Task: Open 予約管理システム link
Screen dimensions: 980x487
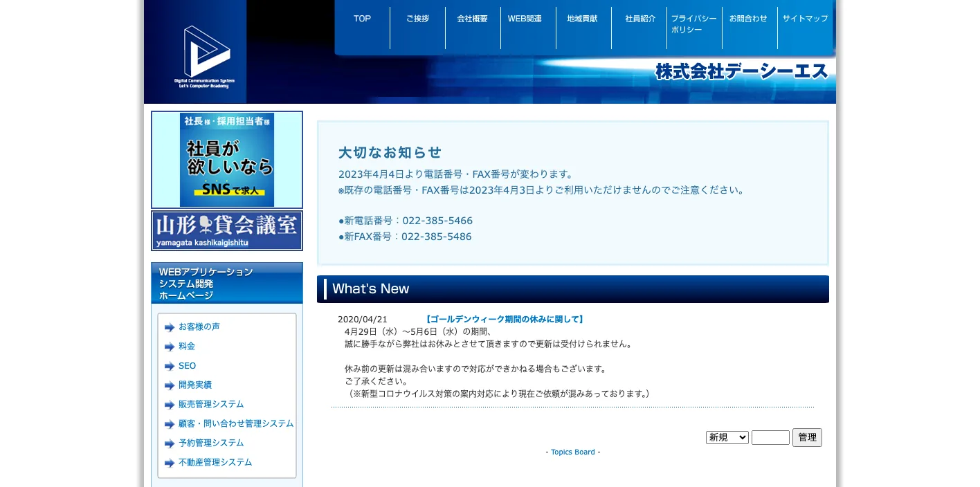Action: [x=211, y=443]
